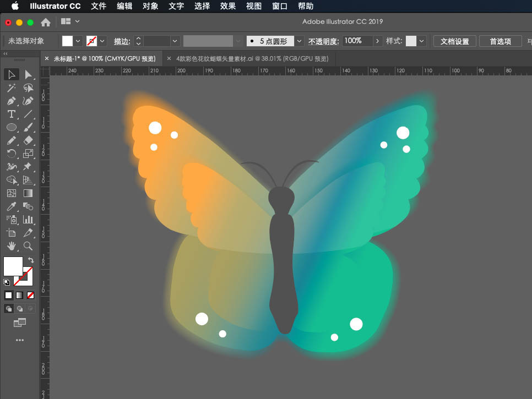Select the Symbol Sprayer tool
Image resolution: width=532 pixels, height=399 pixels.
(12, 220)
